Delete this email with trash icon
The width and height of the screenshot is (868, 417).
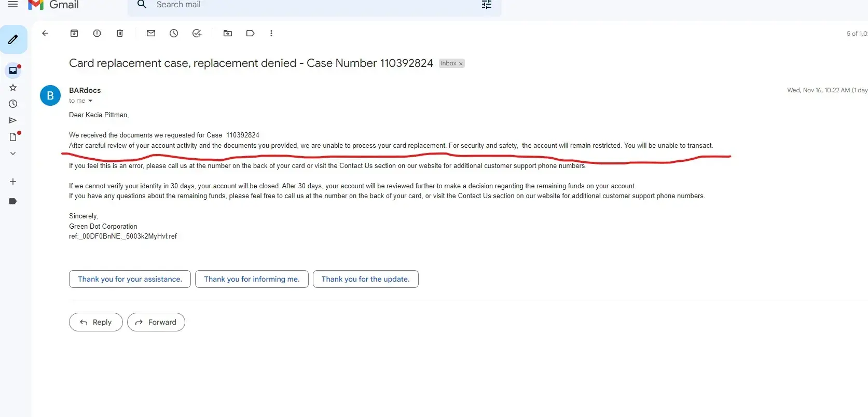[x=120, y=33]
